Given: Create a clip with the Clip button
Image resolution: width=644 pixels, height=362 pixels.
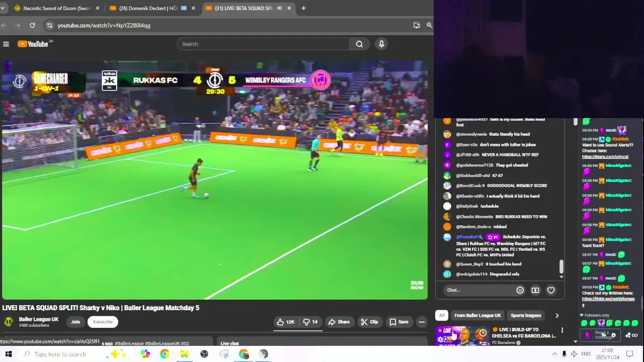Looking at the screenshot, I should click(x=369, y=322).
